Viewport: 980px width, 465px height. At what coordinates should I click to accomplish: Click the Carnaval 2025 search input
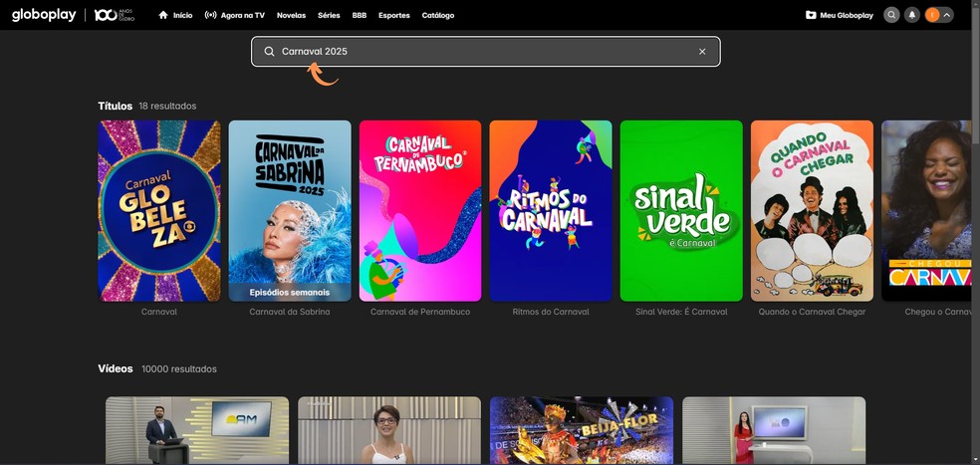point(486,51)
